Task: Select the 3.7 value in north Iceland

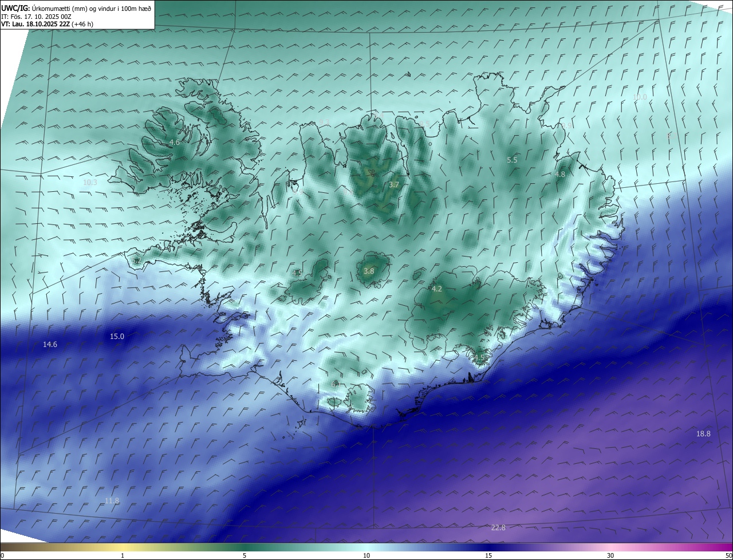Action: click(393, 184)
